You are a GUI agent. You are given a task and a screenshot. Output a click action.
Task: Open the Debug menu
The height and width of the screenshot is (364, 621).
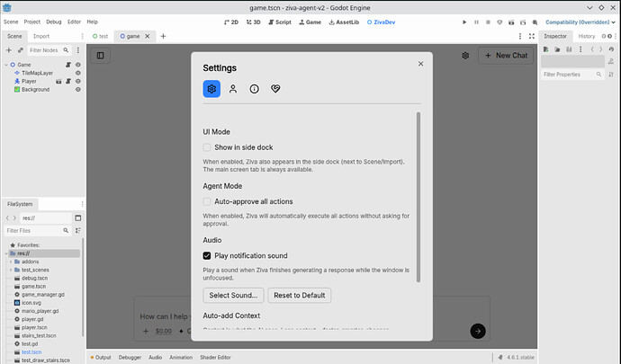tap(54, 22)
